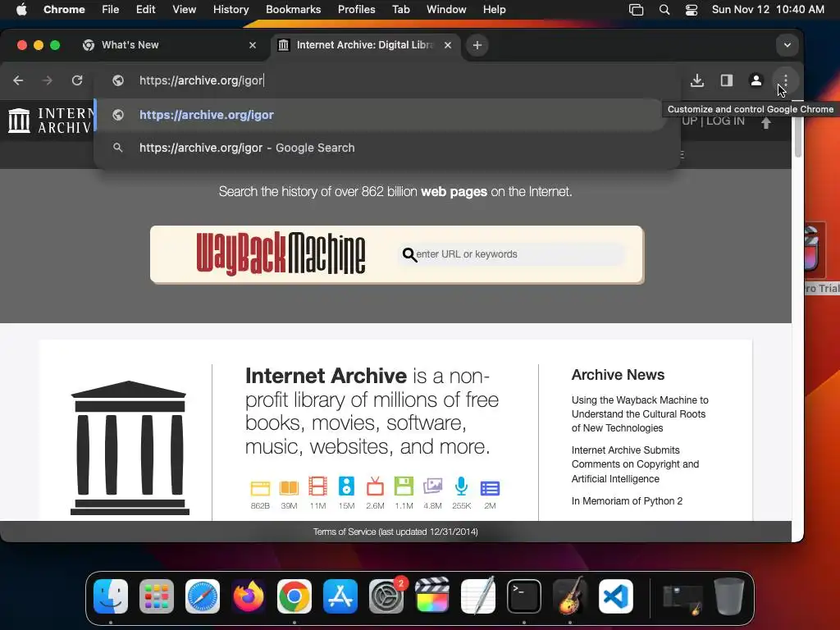840x630 pixels.
Task: Open the audio icon labeled 15M
Action: [346, 486]
